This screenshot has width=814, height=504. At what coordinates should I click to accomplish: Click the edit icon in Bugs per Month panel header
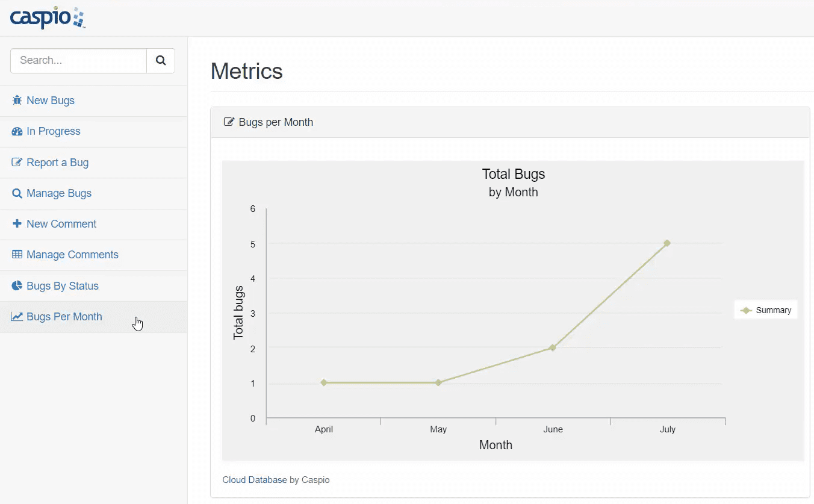pyautogui.click(x=229, y=122)
